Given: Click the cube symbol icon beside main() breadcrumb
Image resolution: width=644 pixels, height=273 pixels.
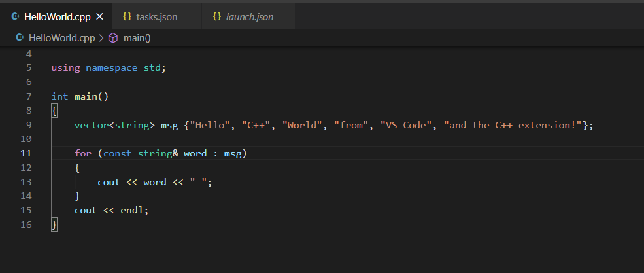Looking at the screenshot, I should [x=113, y=38].
